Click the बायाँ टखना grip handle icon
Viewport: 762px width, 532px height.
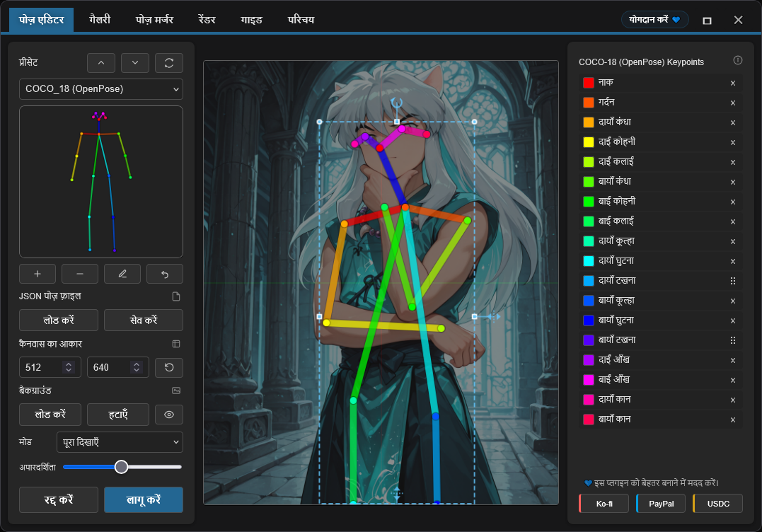click(x=733, y=340)
